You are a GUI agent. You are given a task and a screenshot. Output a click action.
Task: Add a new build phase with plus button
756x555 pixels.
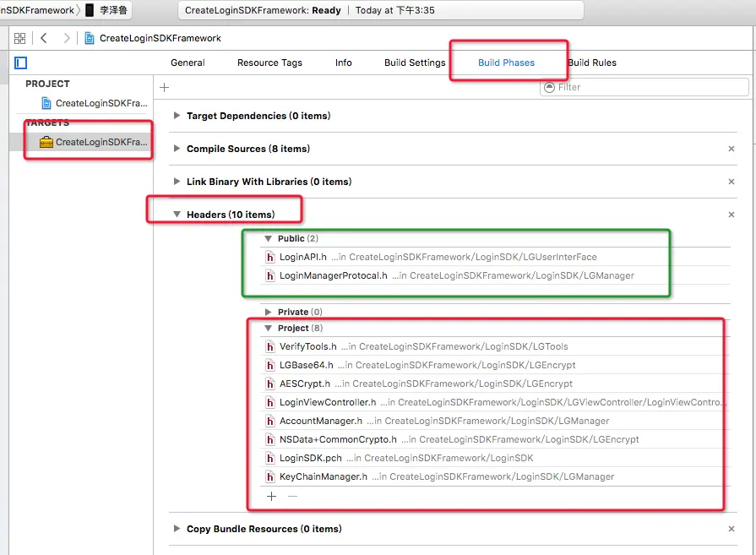[x=165, y=87]
